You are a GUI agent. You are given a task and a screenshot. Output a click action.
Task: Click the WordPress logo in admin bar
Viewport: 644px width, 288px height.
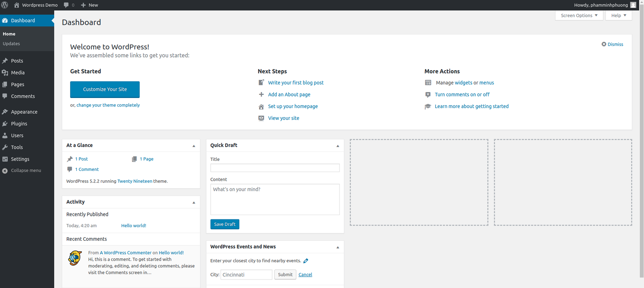tap(5, 5)
